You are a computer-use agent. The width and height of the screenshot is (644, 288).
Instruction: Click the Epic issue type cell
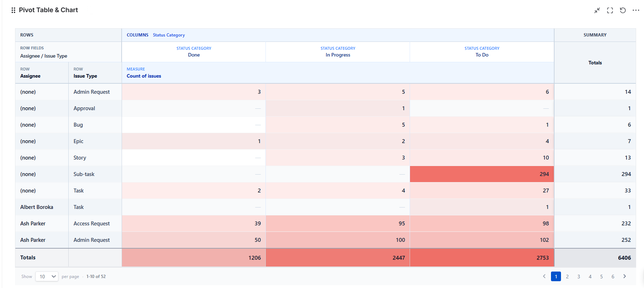(95, 141)
